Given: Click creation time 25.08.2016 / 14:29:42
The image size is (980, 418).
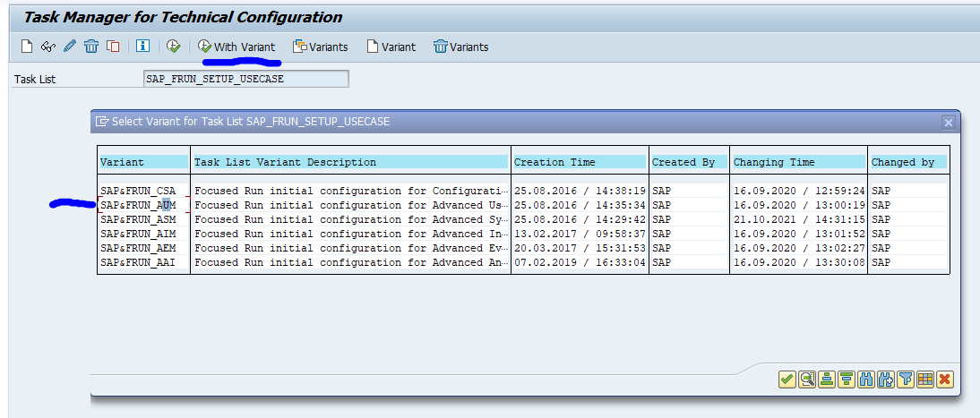Looking at the screenshot, I should click(580, 219).
